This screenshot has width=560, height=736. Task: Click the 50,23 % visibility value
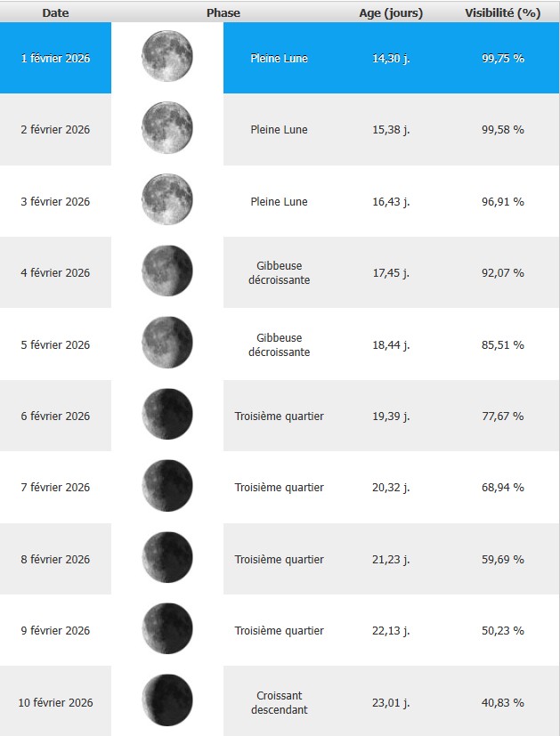click(x=503, y=631)
